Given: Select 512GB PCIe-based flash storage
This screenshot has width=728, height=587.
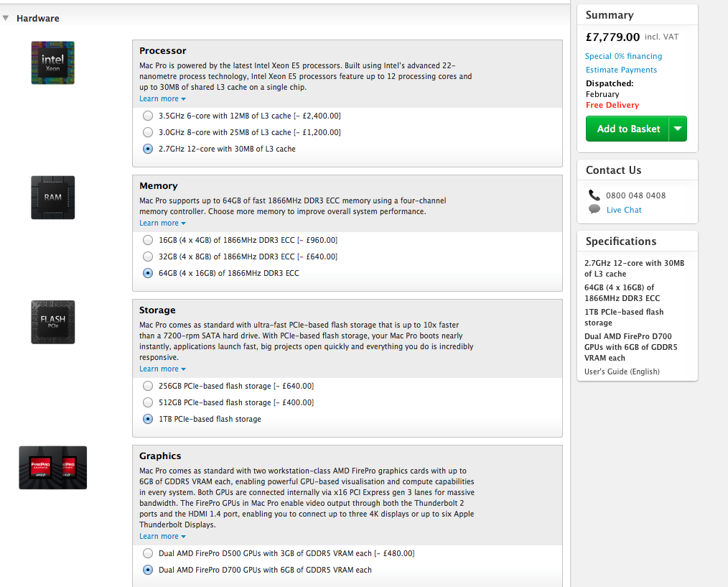Looking at the screenshot, I should click(148, 402).
